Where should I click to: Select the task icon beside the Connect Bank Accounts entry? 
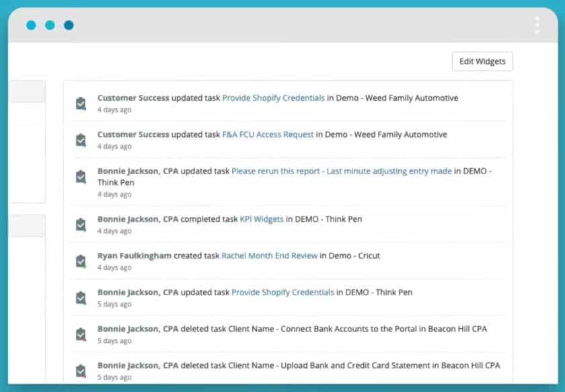81,334
